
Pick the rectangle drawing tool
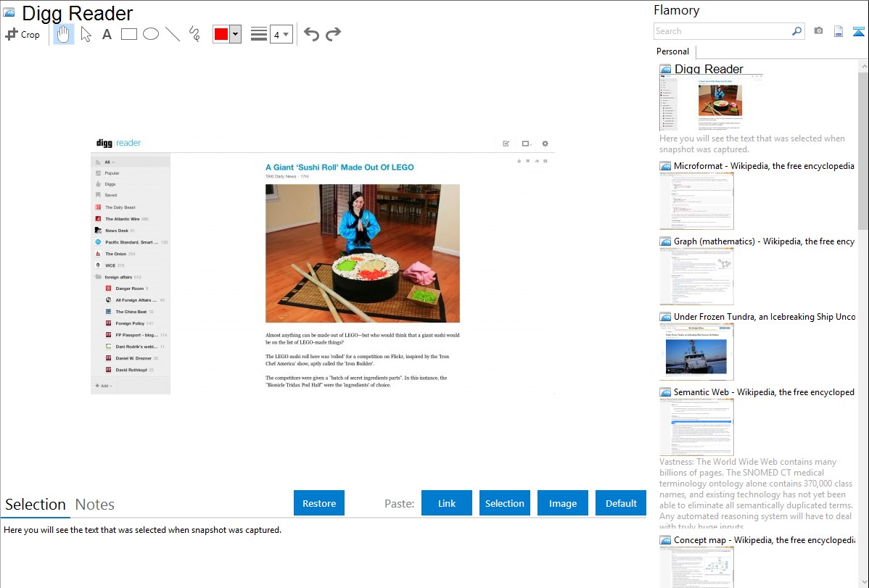tap(128, 34)
